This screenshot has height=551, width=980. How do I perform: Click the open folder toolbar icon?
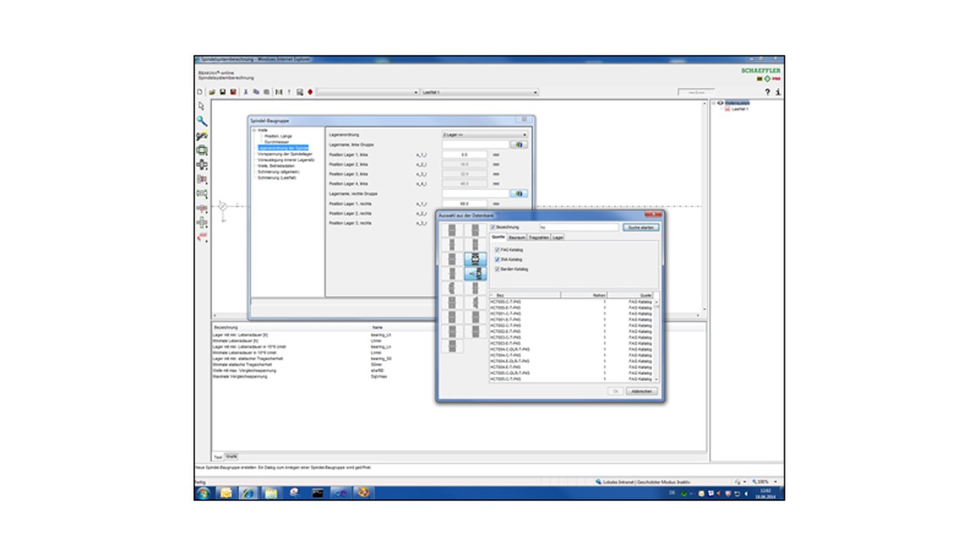point(212,92)
